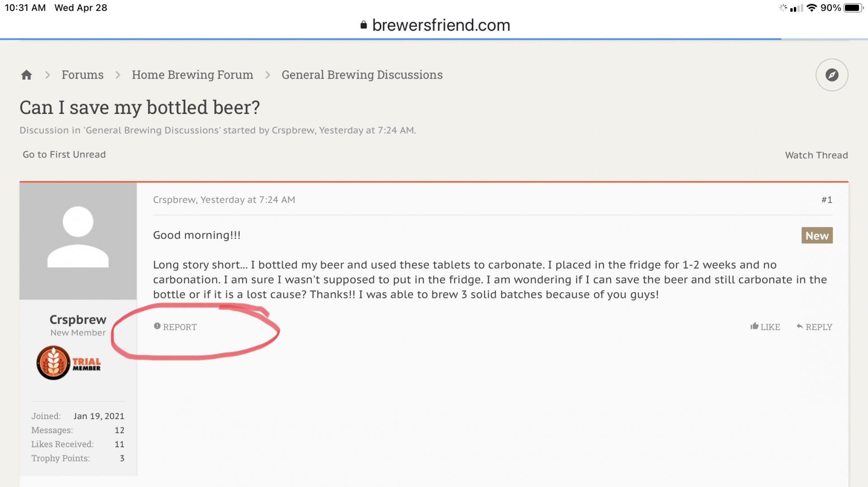Click the Report exclamation icon
The width and height of the screenshot is (868, 487).
(157, 326)
